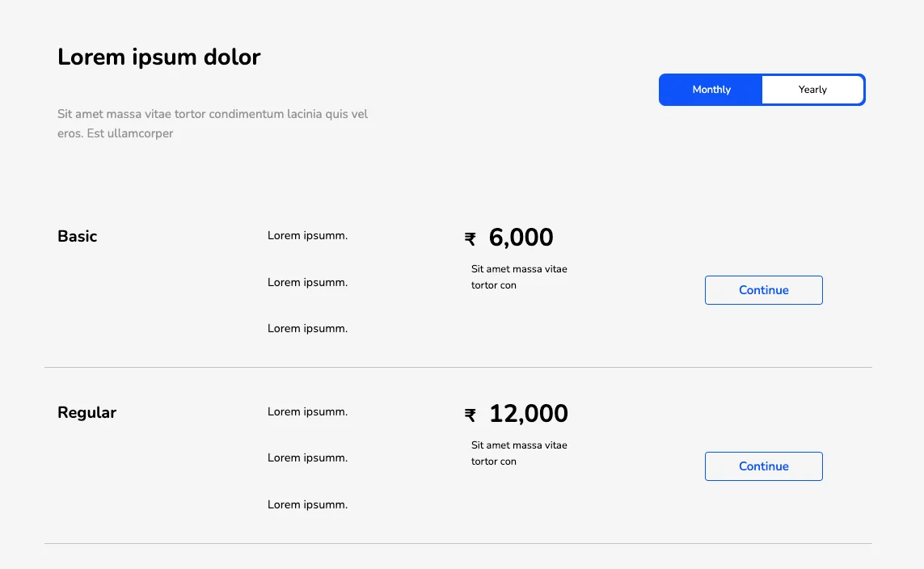This screenshot has width=924, height=569.
Task: Click last Lorem ipsumm feature of Regular plan
Action: [x=307, y=504]
